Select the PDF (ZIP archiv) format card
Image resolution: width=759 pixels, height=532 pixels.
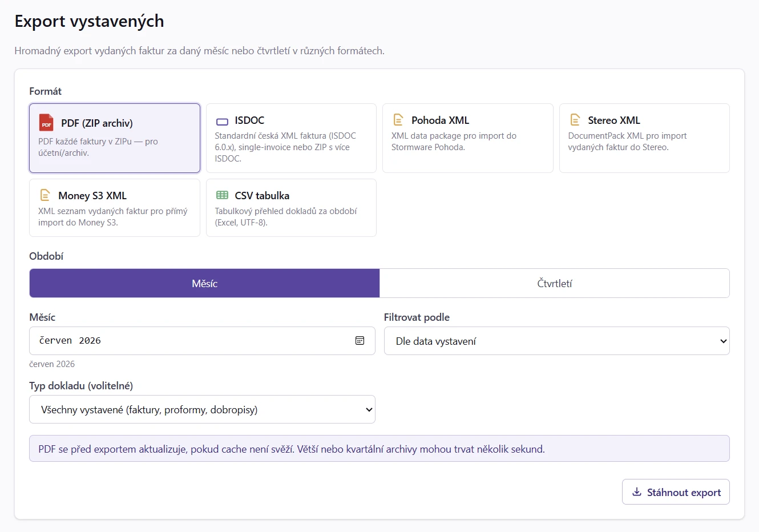point(115,138)
